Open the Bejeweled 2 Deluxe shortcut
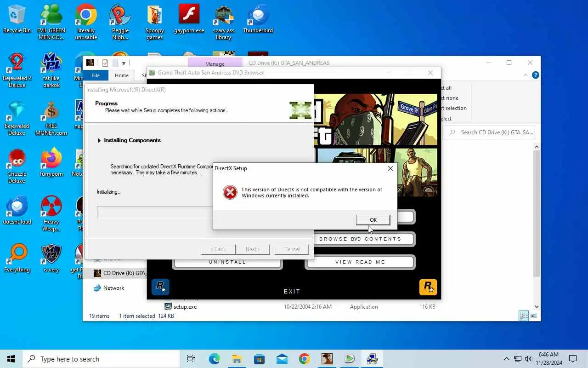The height and width of the screenshot is (368, 588). point(17,70)
